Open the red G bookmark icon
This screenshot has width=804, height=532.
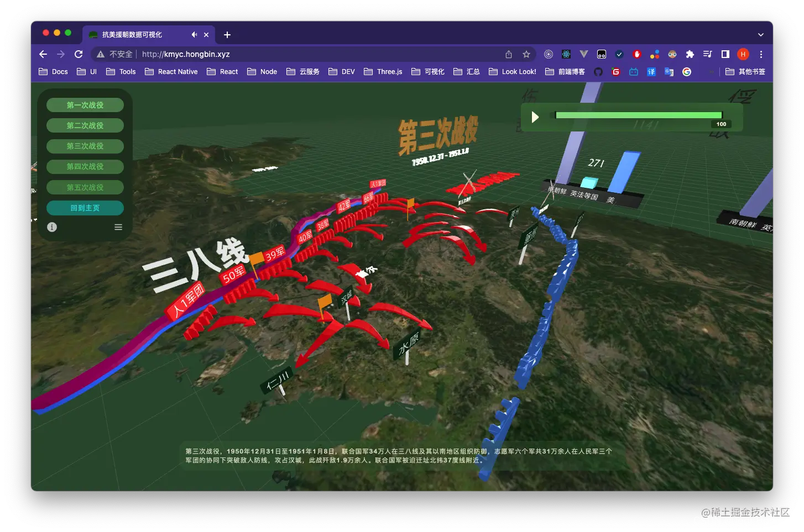[x=616, y=72]
